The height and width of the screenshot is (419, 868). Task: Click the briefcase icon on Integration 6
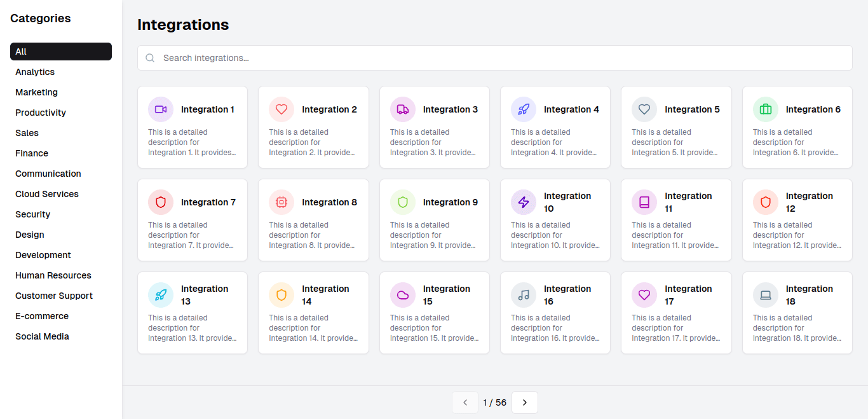pyautogui.click(x=766, y=109)
